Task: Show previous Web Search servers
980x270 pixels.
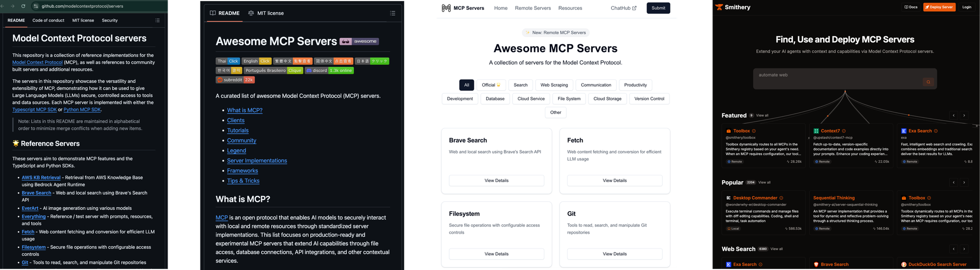Action: 954,249
